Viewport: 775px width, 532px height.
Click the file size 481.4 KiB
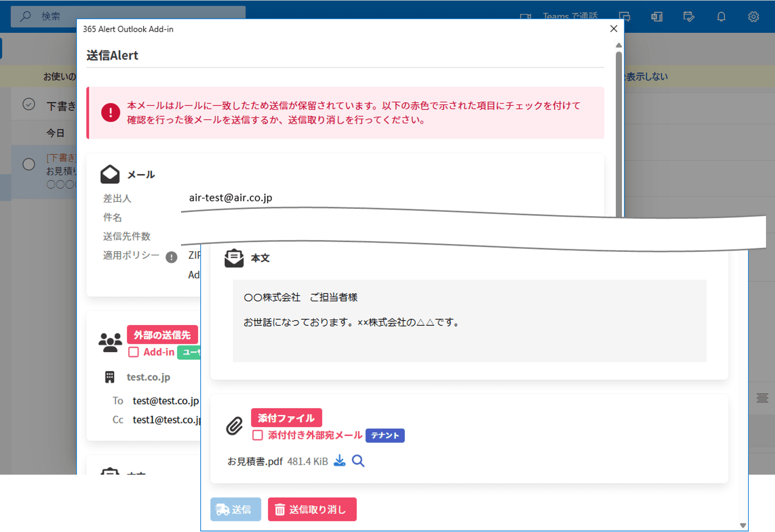(308, 462)
